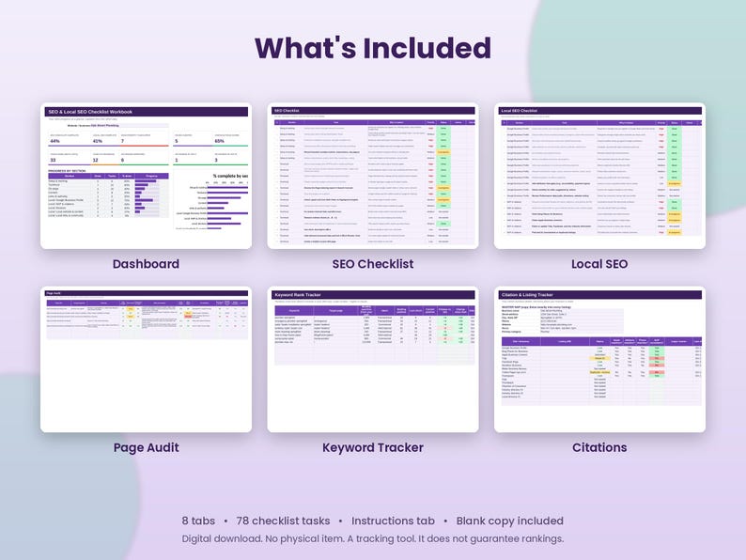Click the "What's Included" heading
Screen dimensions: 746x560
point(373,48)
